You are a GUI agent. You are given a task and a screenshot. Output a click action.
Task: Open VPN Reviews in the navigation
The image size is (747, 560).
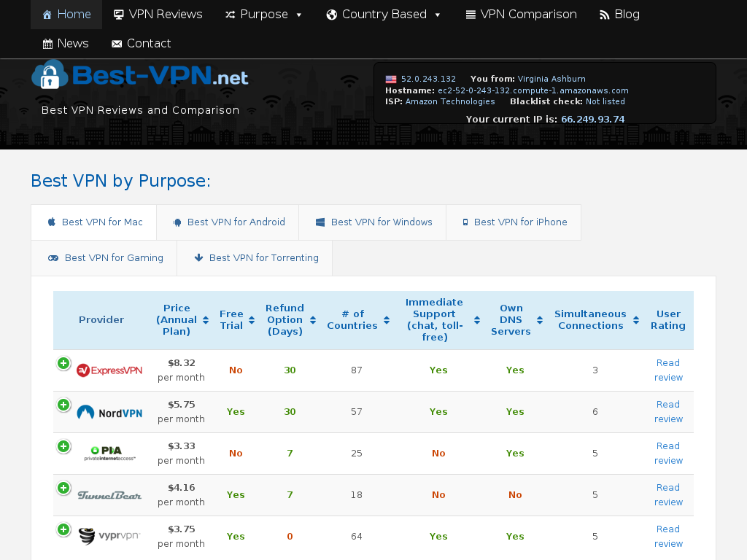click(158, 15)
